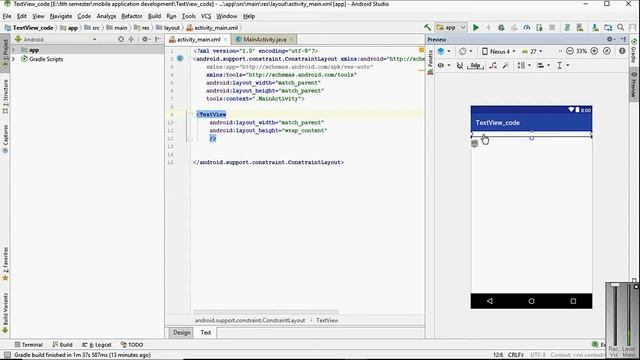
Task: Toggle the Captures tool window tab
Action: tap(5, 139)
